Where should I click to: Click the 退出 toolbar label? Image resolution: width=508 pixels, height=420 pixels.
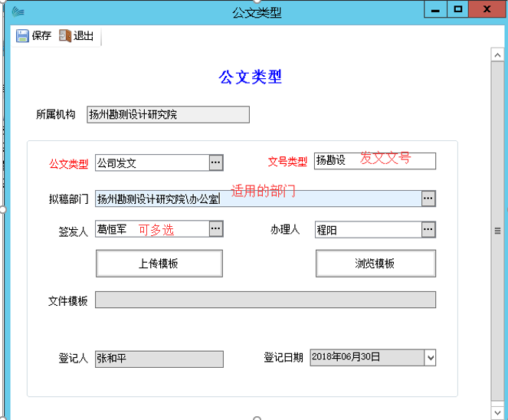[x=84, y=36]
